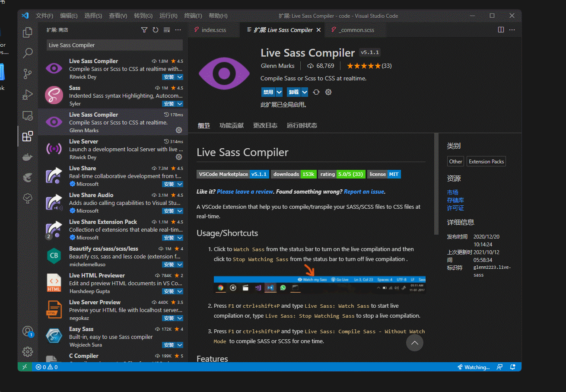Image resolution: width=566 pixels, height=392 pixels.
Task: Open the Please leave a review link
Action: [245, 191]
